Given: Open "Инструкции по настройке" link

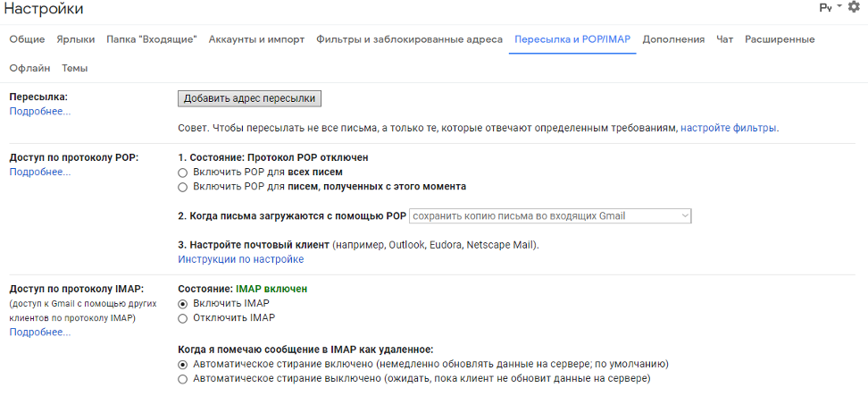Looking at the screenshot, I should point(241,259).
